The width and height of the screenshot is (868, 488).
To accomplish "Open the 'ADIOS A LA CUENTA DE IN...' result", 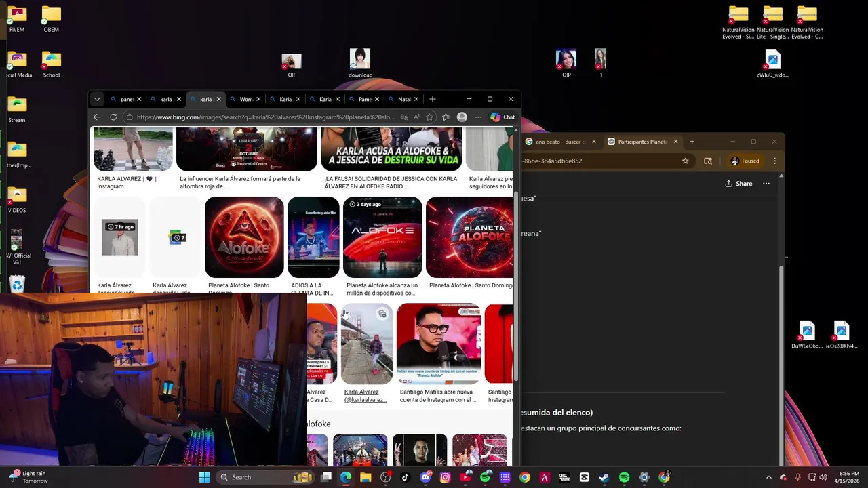I will point(312,289).
